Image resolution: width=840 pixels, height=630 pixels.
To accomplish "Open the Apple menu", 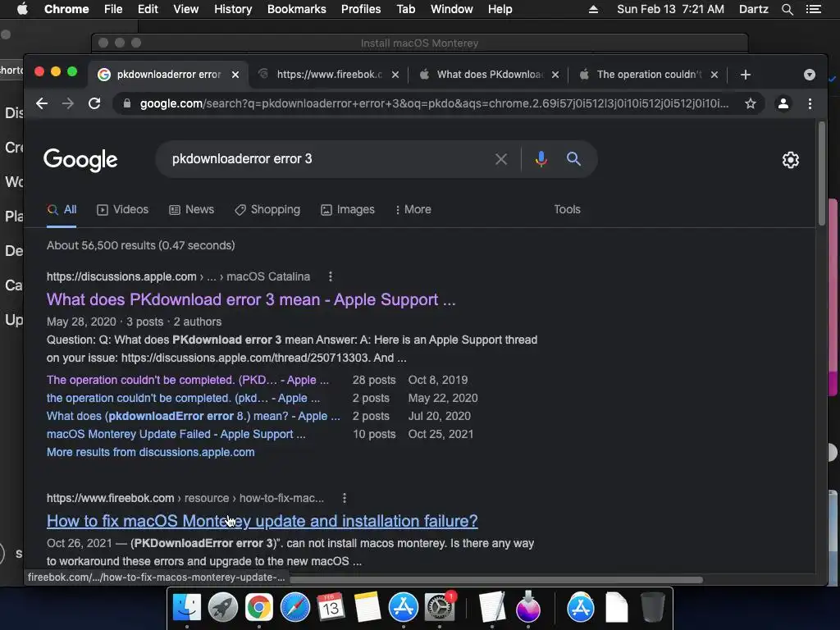I will coord(22,9).
